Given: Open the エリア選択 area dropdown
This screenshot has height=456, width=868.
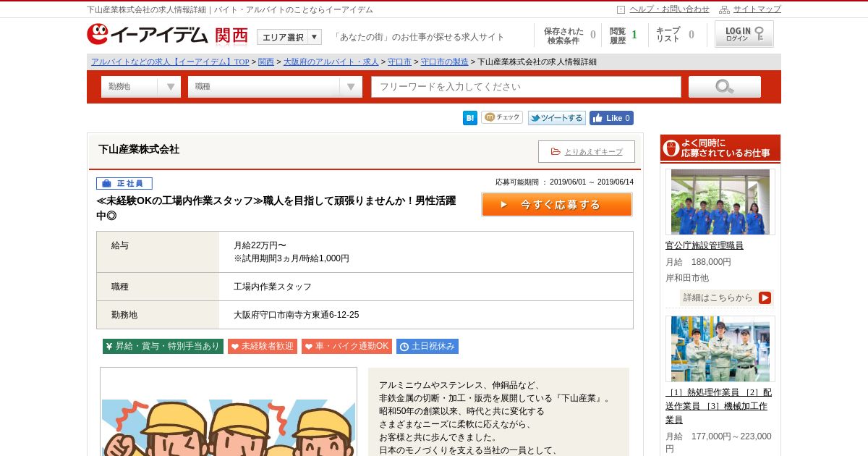Looking at the screenshot, I should pyautogui.click(x=289, y=37).
